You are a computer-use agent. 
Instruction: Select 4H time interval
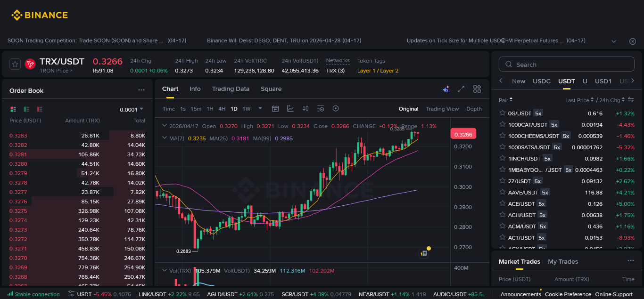[x=222, y=109]
